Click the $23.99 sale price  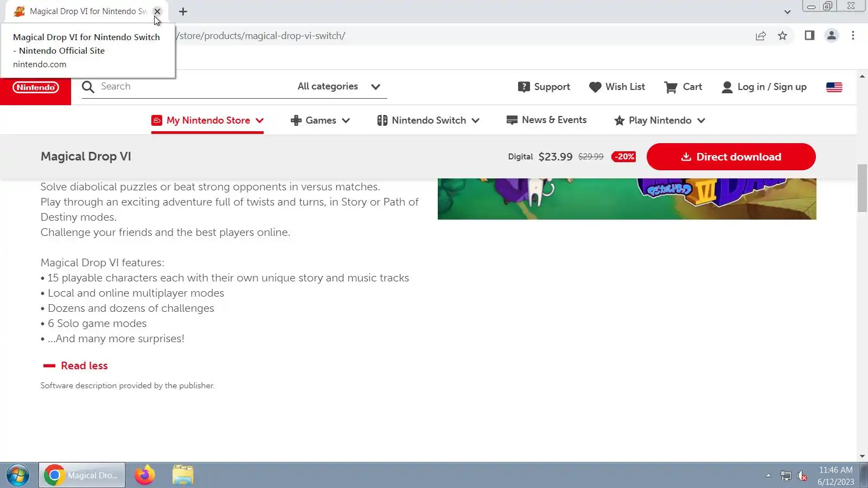(x=556, y=157)
